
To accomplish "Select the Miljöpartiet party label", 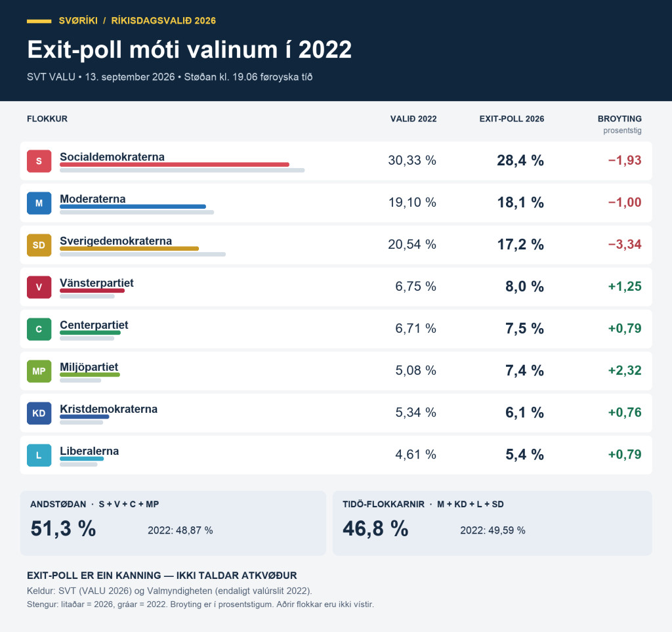I will pyautogui.click(x=89, y=367).
